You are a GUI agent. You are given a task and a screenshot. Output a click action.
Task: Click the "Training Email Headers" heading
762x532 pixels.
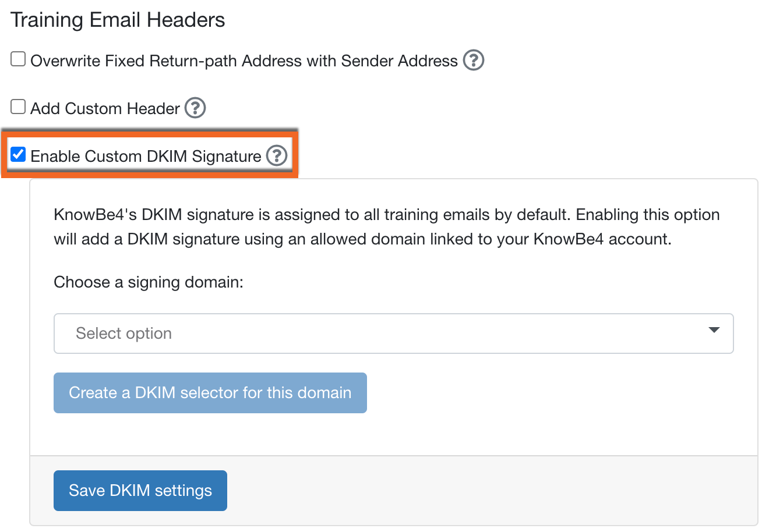(116, 19)
